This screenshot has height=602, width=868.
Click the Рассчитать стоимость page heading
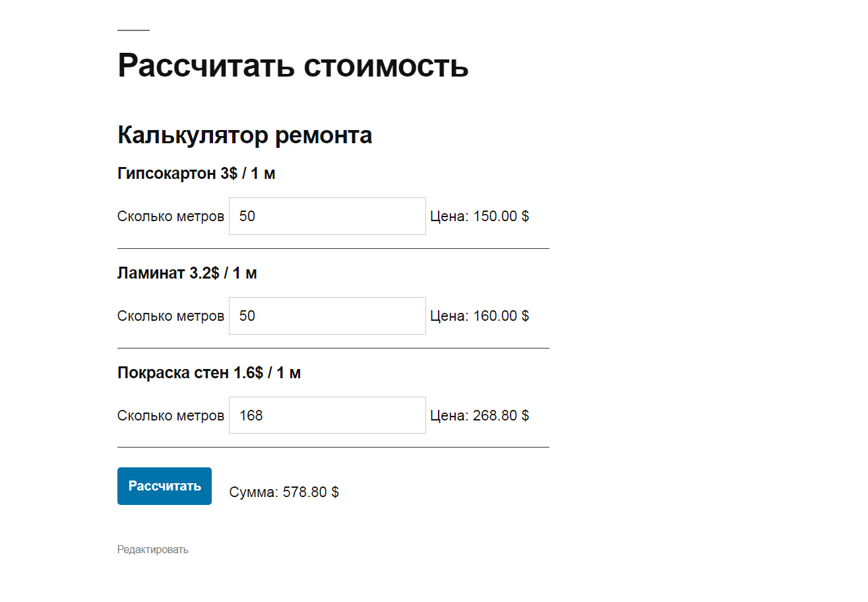[x=293, y=65]
